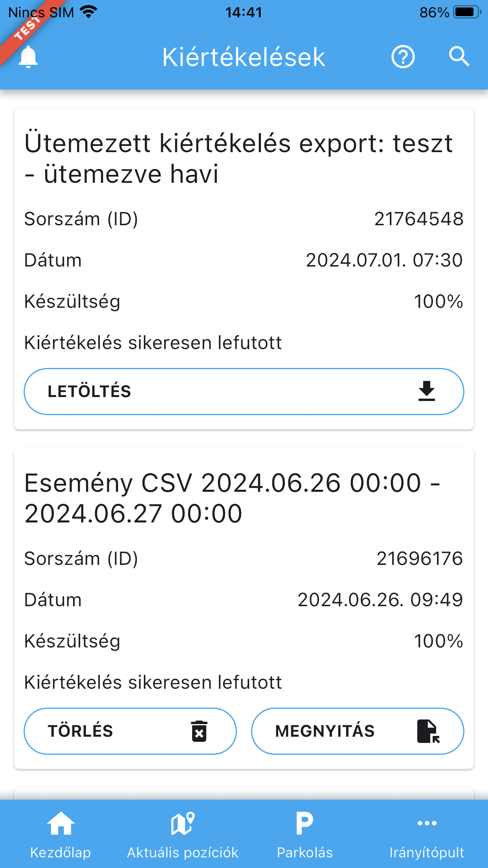Image resolution: width=488 pixels, height=868 pixels.
Task: Tap the Kiértékelések page title
Action: tap(244, 57)
